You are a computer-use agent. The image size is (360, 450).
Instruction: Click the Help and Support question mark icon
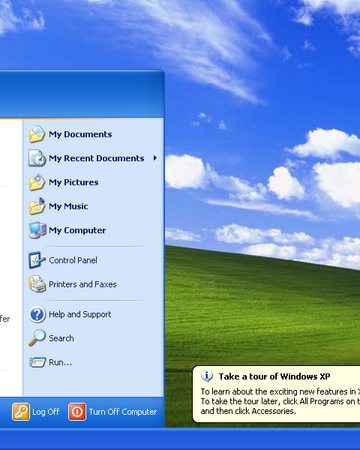click(37, 314)
